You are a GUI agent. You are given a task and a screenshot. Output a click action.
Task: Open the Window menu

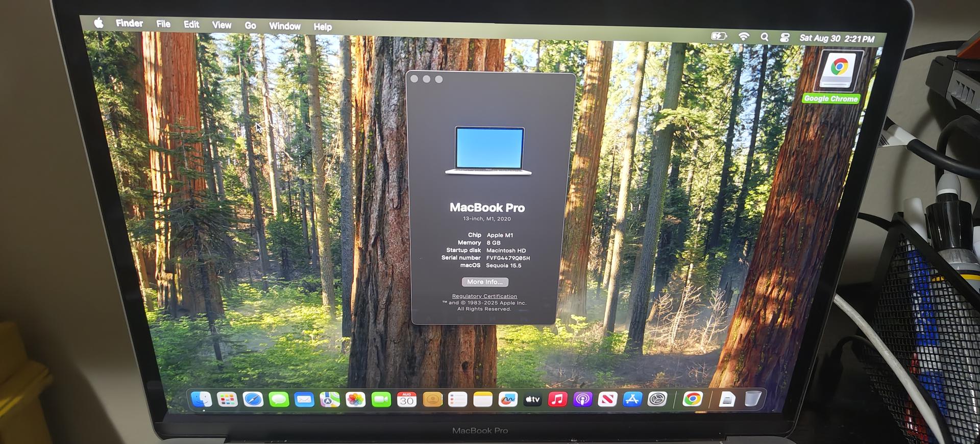[284, 26]
